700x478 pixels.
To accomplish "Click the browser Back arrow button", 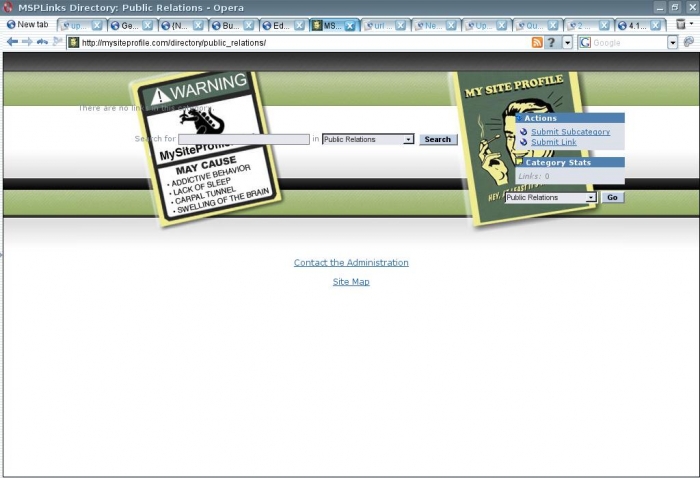I will pyautogui.click(x=12, y=42).
